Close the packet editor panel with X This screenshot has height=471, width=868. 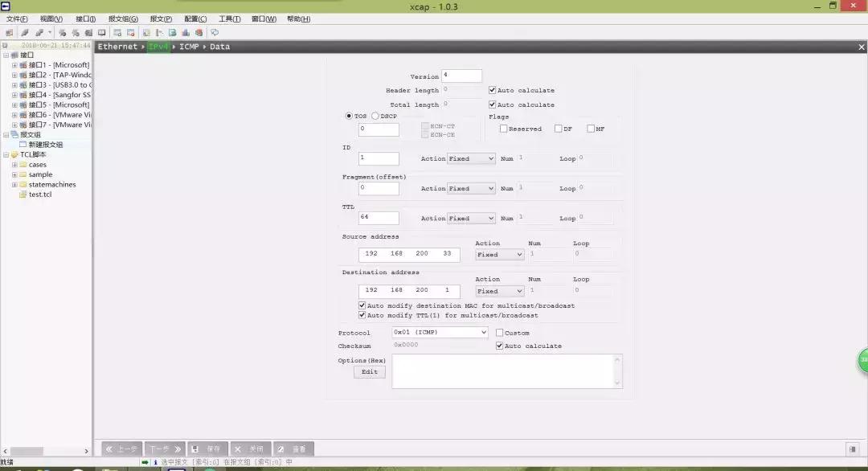[862, 47]
